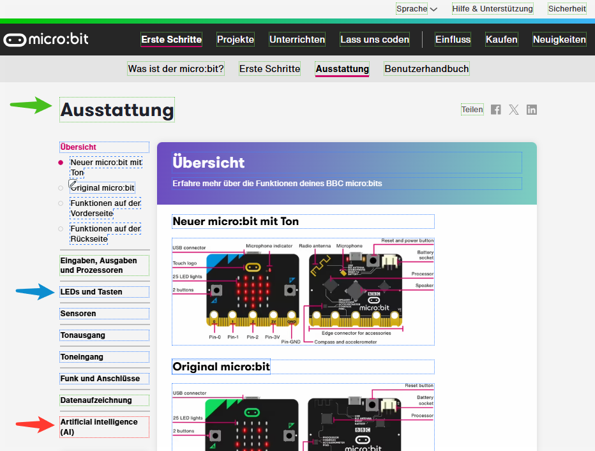Expand the Tonausgang section
Viewport: 595px width, 451px height.
click(104, 335)
